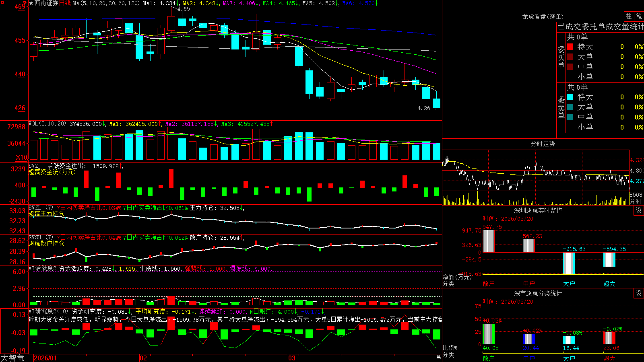Click the AI活跃度2 indicator title
The image size is (644, 362).
pyautogui.click(x=43, y=268)
